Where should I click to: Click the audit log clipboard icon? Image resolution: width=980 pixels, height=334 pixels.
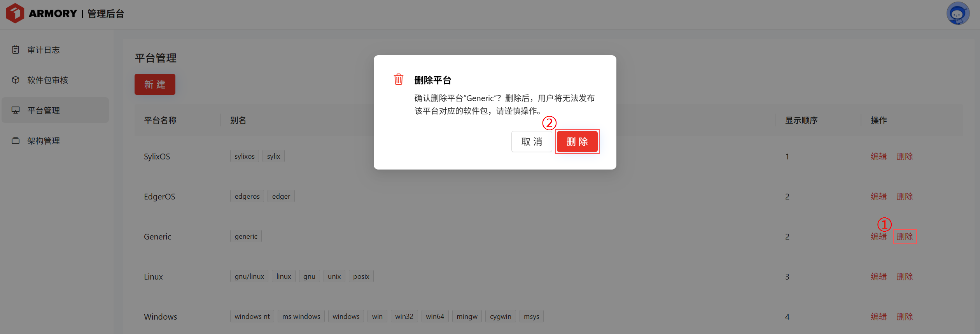pos(16,50)
